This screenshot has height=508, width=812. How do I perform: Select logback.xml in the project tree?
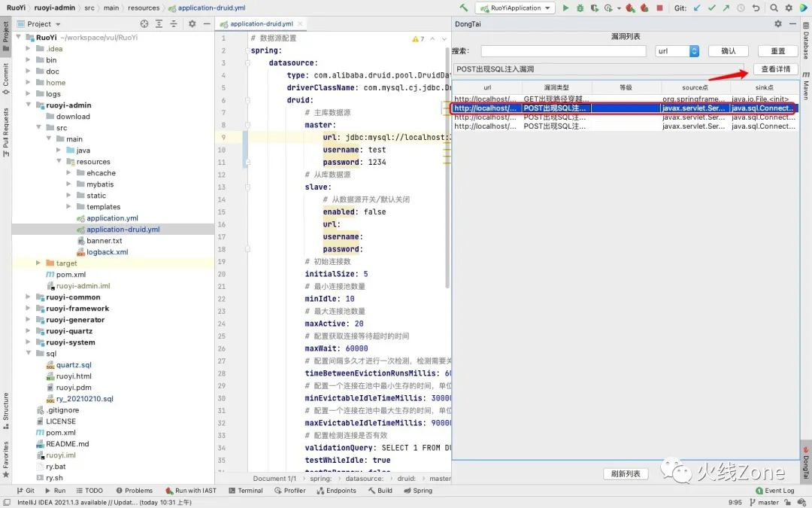[107, 252]
